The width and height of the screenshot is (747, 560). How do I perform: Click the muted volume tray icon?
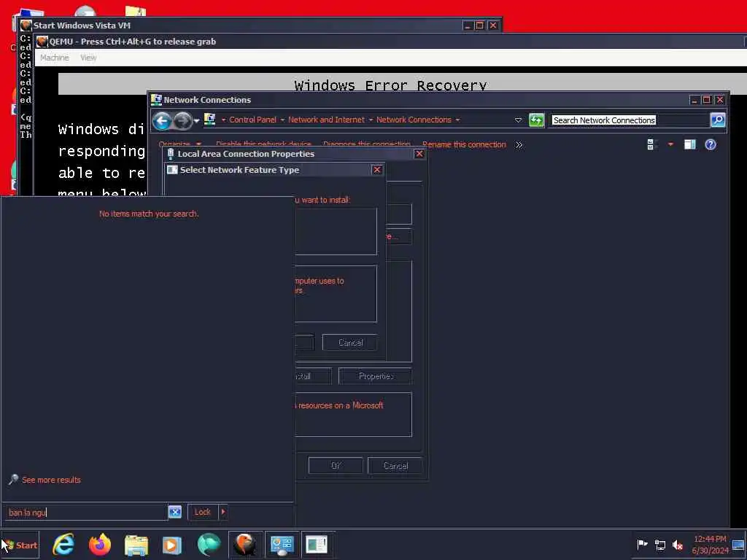click(x=678, y=545)
